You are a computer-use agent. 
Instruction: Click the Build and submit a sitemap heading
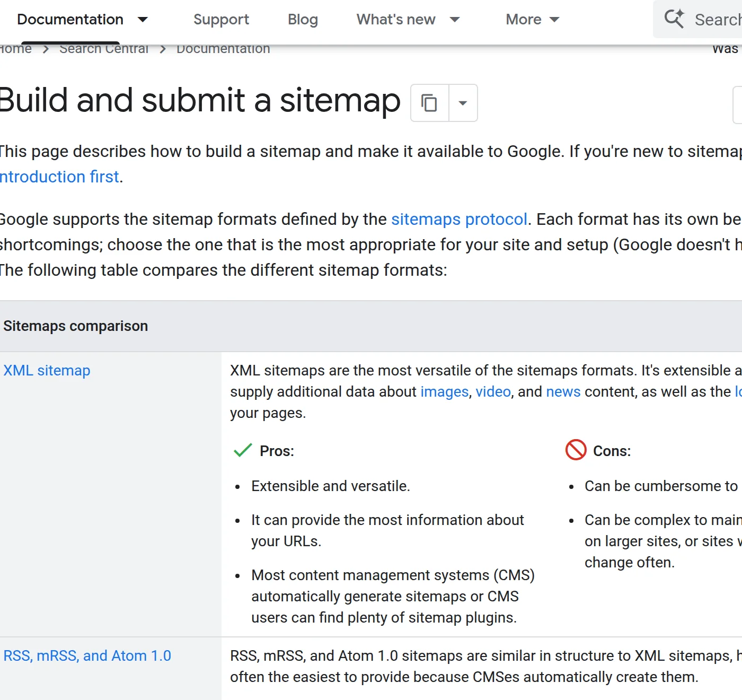pos(200,100)
